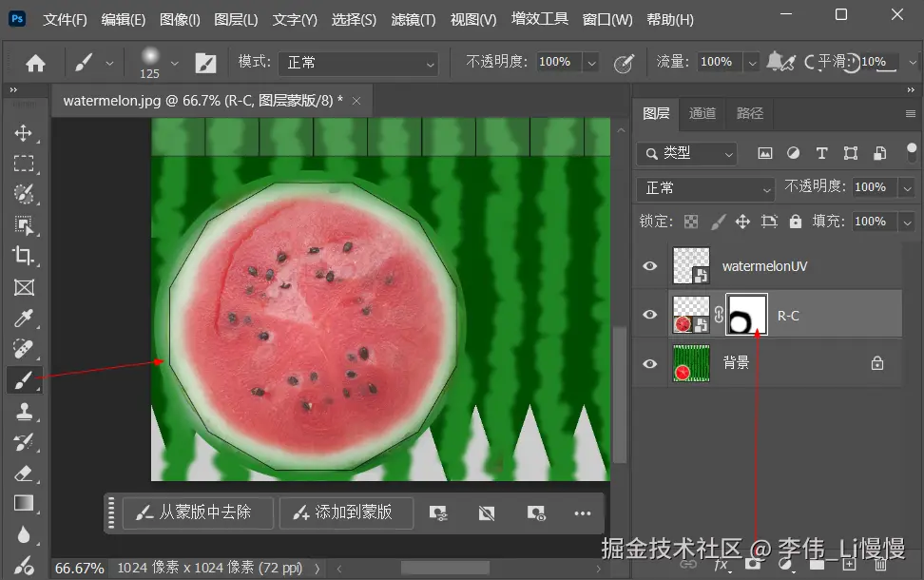Open the layer 类型 filter dropdown
Viewport: 924px width, 580px height.
(687, 153)
